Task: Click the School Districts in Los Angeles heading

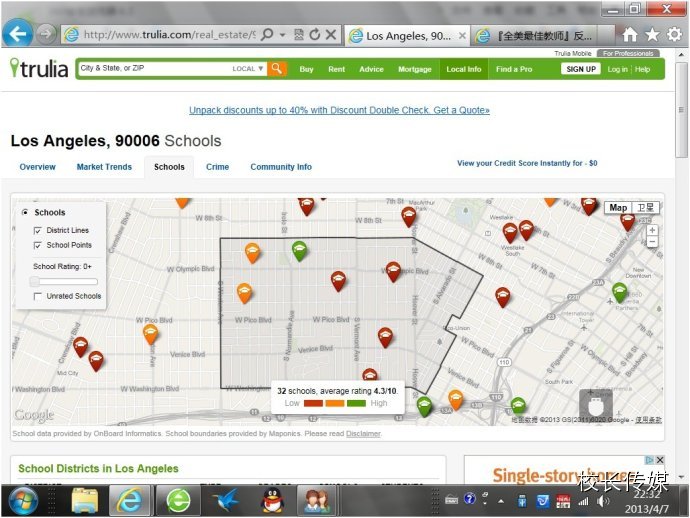Action: click(x=98, y=468)
